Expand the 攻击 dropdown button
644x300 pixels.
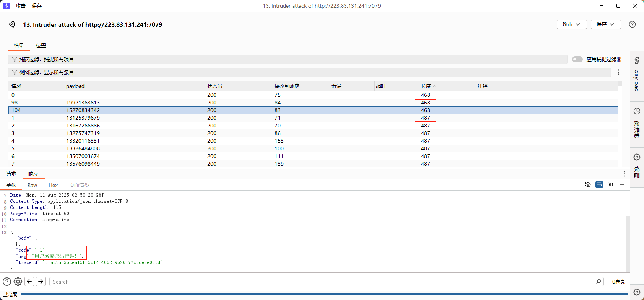coord(571,24)
